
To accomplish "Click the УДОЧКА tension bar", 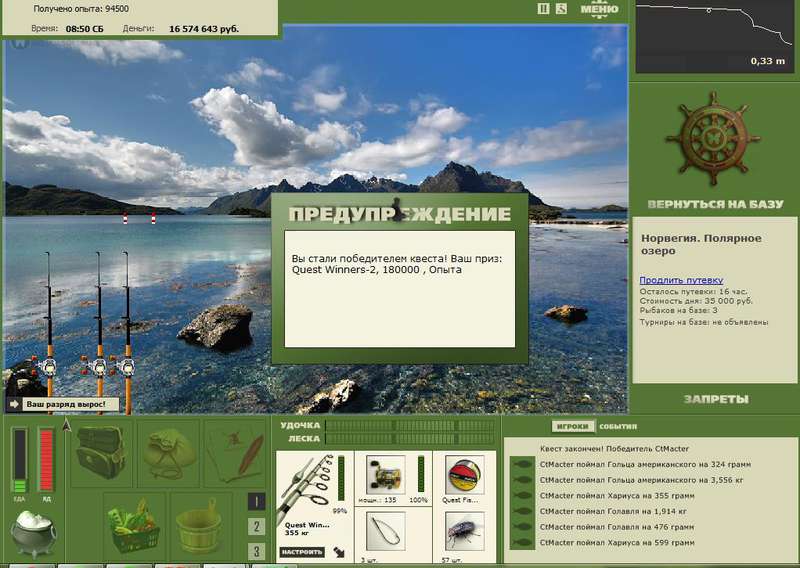I will point(410,426).
